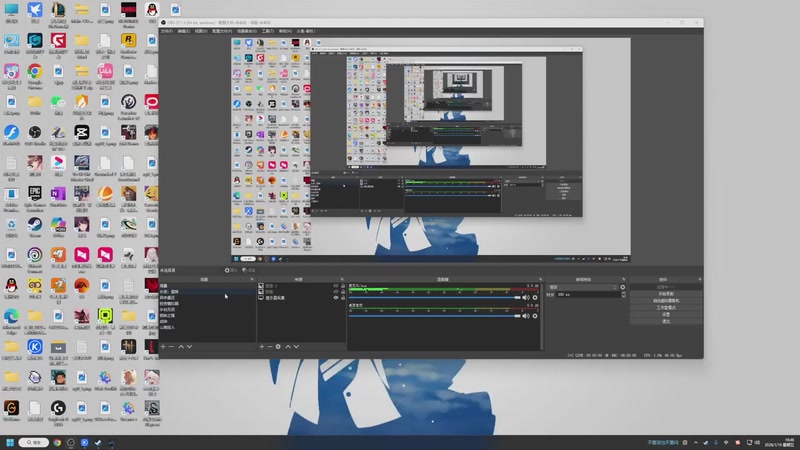The height and width of the screenshot is (450, 800).
Task: Select the second scene in the scenes list
Action: point(207,292)
